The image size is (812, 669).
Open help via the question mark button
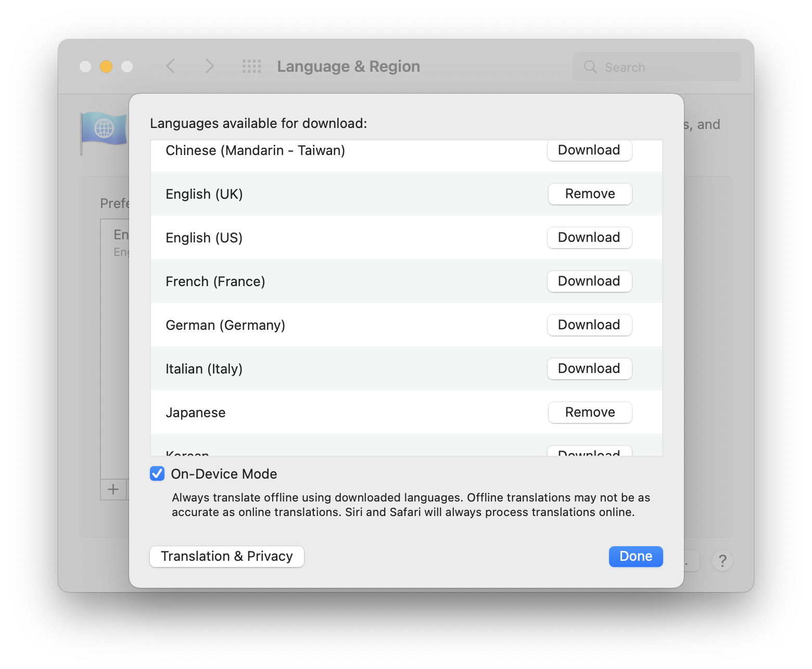point(722,560)
